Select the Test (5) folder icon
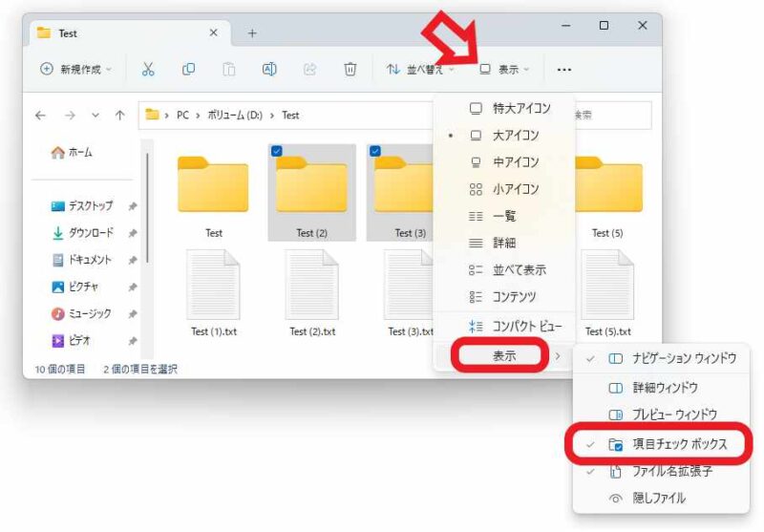Image resolution: width=764 pixels, height=532 pixels. coord(608,184)
